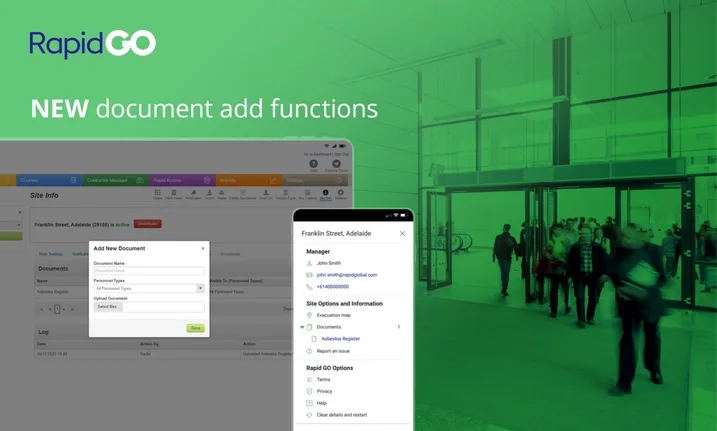Click the Feature Focus icon
Image resolution: width=717 pixels, height=431 pixels.
coord(337,164)
